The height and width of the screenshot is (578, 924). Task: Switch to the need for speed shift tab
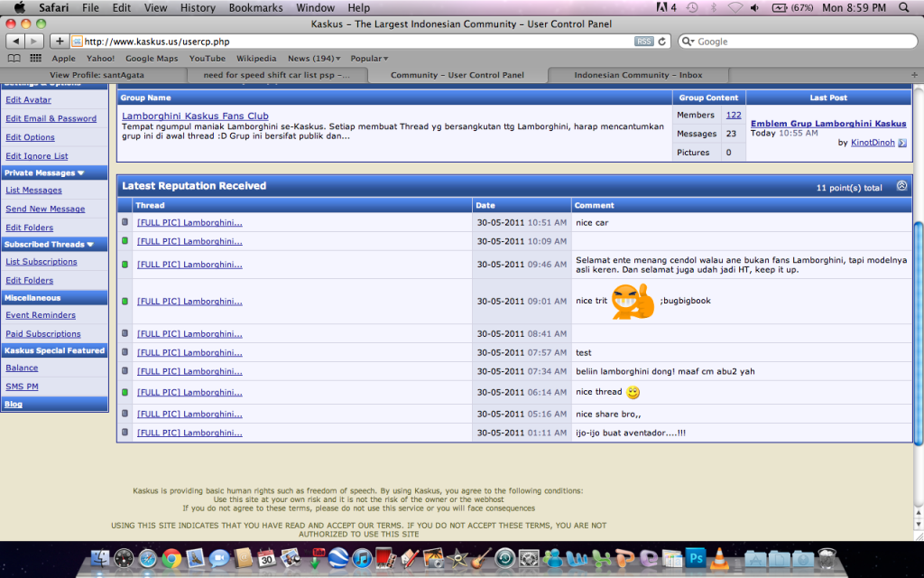tap(276, 75)
